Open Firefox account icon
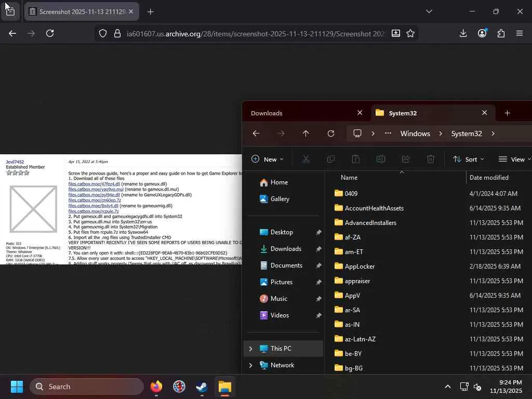The width and height of the screenshot is (532, 399). point(482,33)
